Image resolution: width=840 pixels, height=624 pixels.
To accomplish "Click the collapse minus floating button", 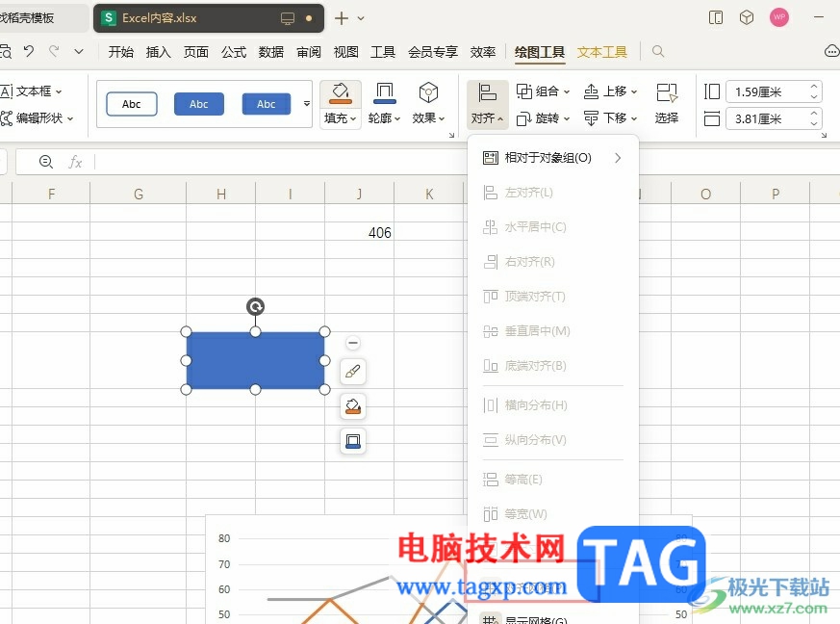I will click(353, 343).
